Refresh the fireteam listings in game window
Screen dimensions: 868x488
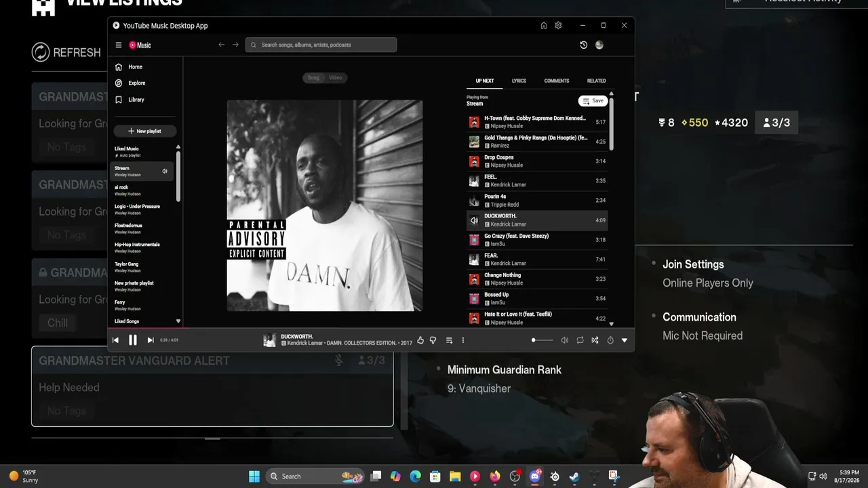[66, 52]
